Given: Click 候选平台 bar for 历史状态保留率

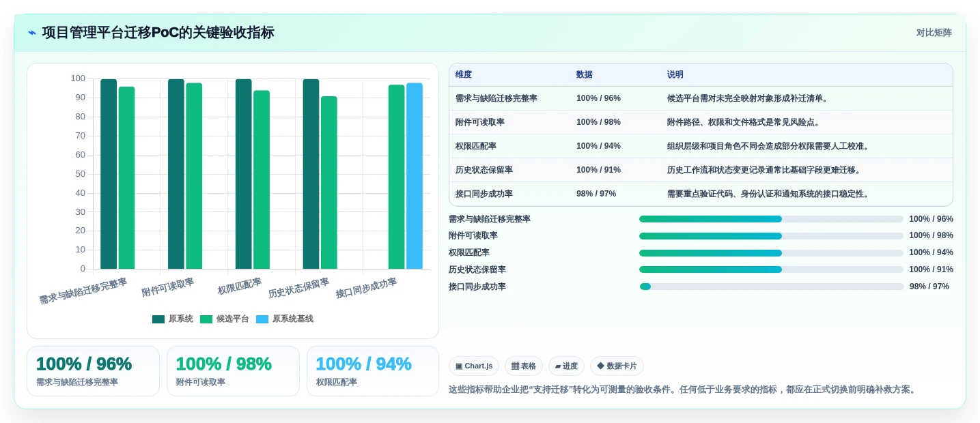Looking at the screenshot, I should [x=329, y=182].
